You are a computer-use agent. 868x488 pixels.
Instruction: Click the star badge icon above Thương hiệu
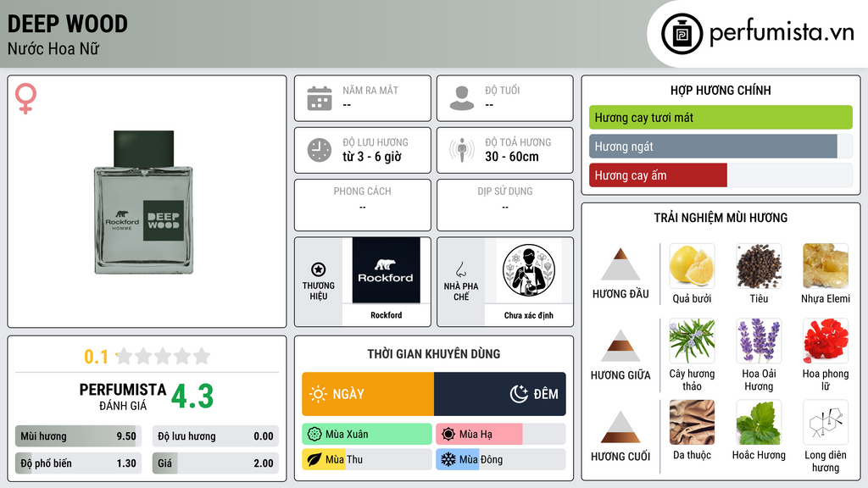tap(319, 269)
